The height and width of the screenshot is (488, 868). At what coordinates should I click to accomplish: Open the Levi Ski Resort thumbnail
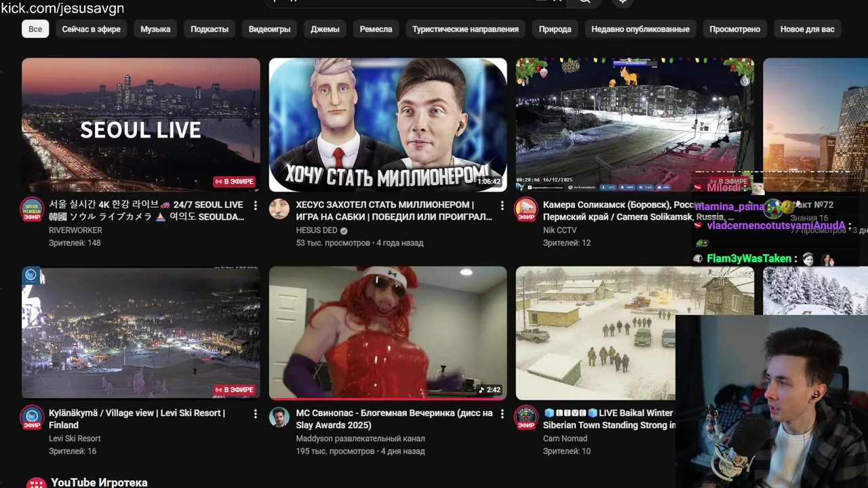(141, 333)
